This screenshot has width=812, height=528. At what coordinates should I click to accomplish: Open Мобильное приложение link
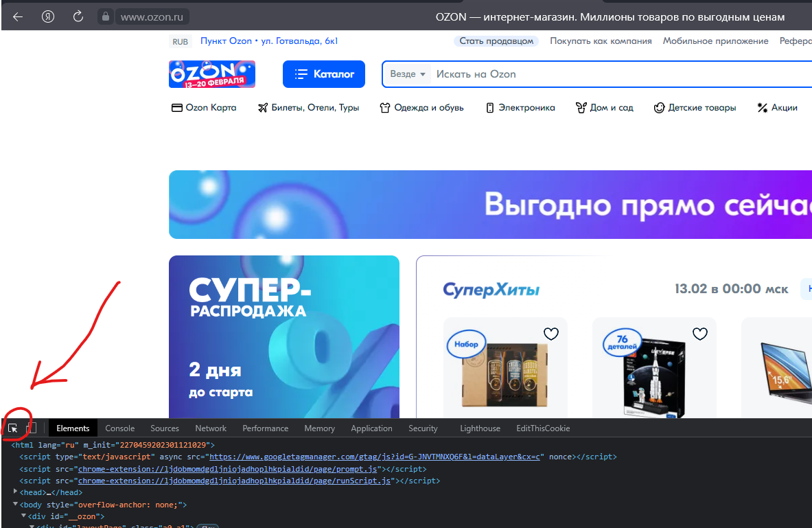[x=716, y=41]
